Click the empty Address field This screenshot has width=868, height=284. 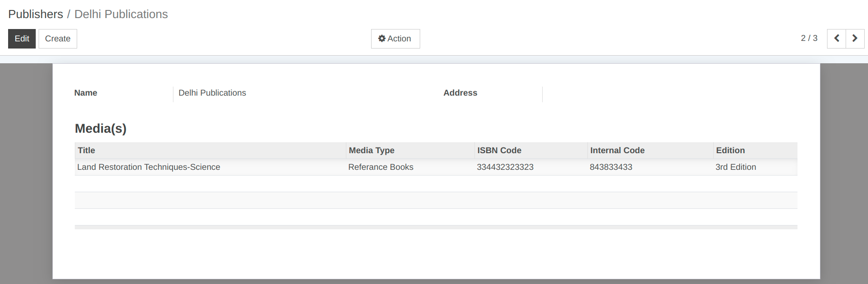(x=667, y=93)
